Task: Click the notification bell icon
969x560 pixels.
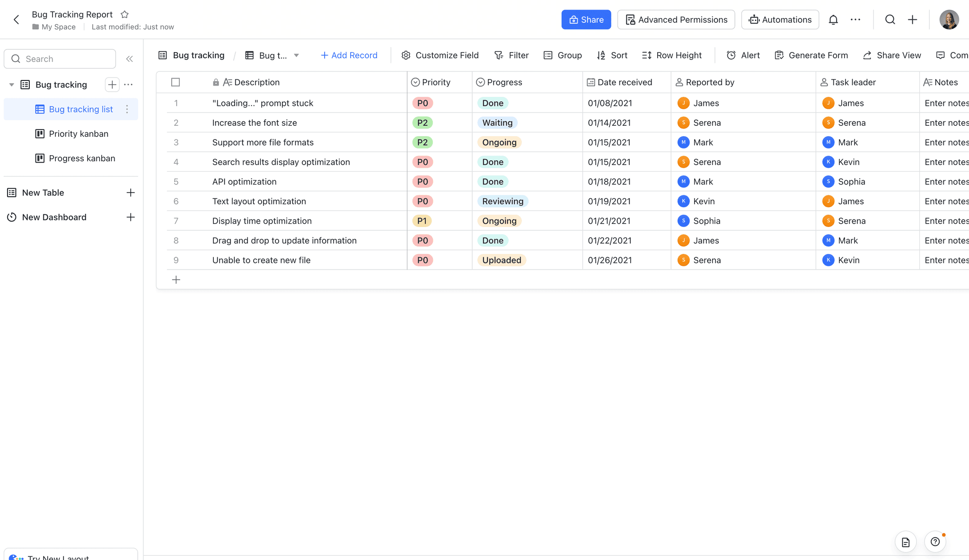Action: click(833, 19)
